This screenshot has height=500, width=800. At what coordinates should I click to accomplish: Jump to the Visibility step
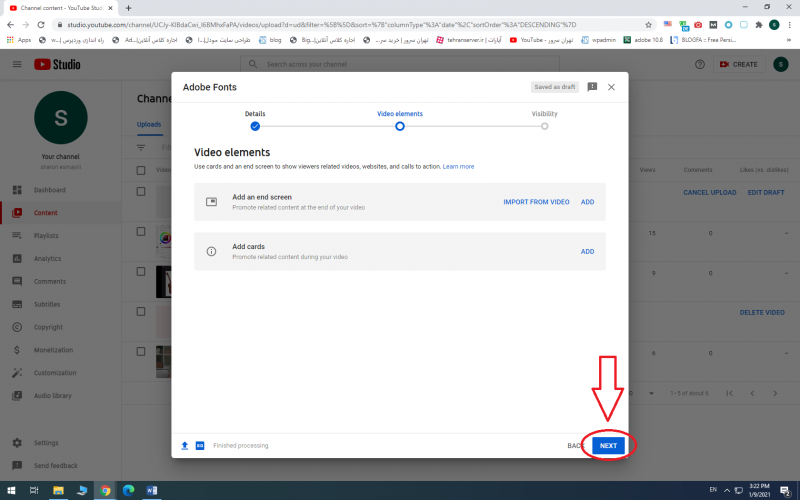click(x=544, y=126)
